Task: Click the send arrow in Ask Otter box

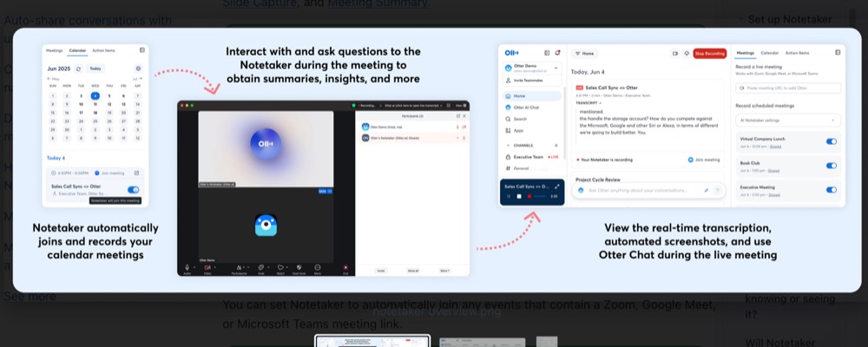Action: click(718, 190)
